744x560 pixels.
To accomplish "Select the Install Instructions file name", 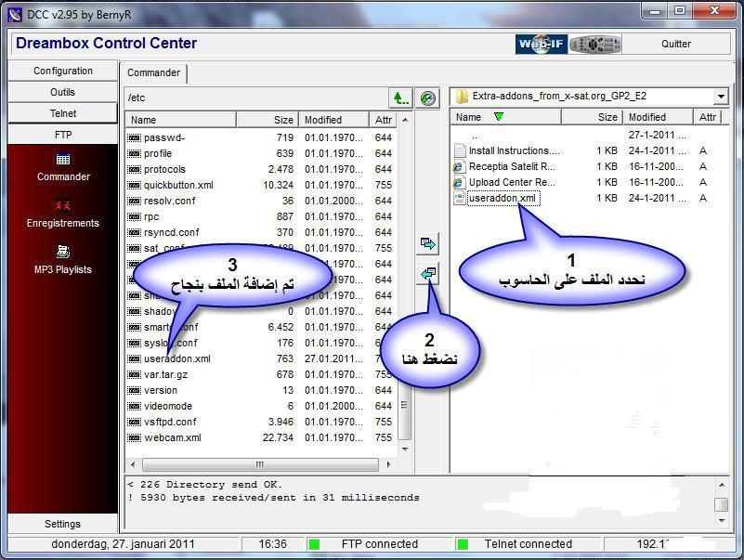I will (x=515, y=150).
